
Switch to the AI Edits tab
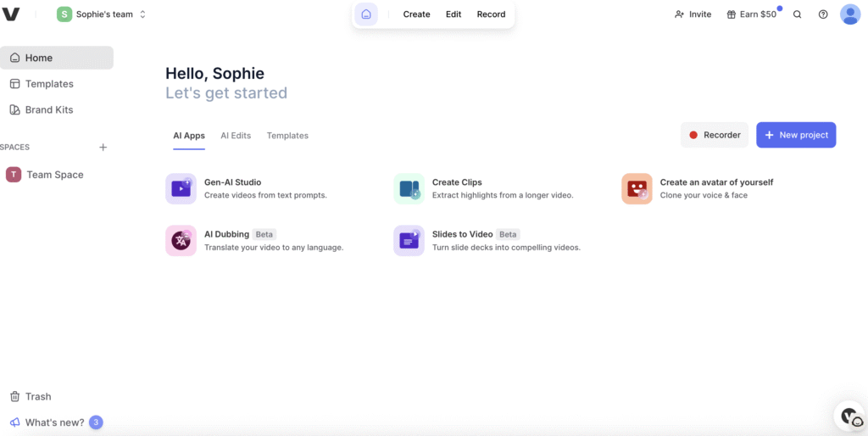tap(236, 136)
